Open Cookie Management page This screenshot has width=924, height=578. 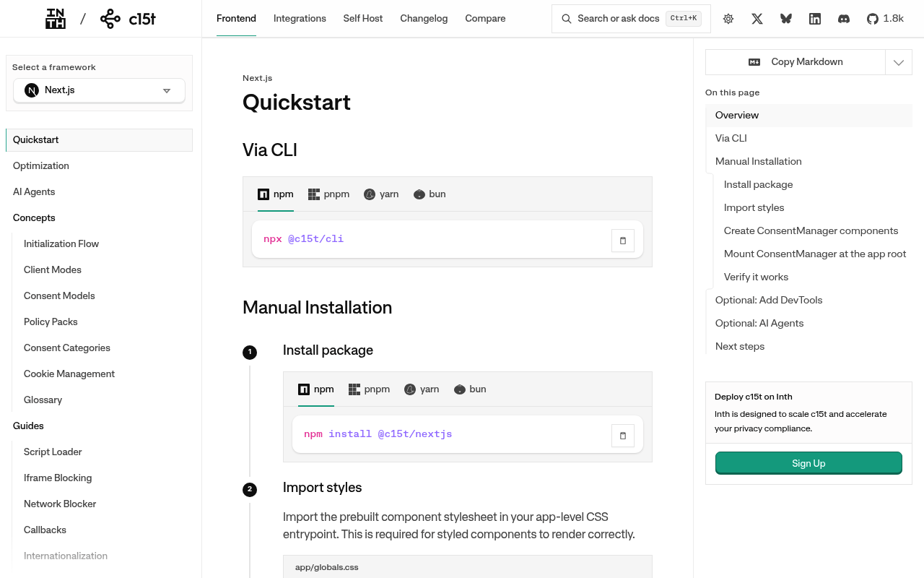click(69, 374)
